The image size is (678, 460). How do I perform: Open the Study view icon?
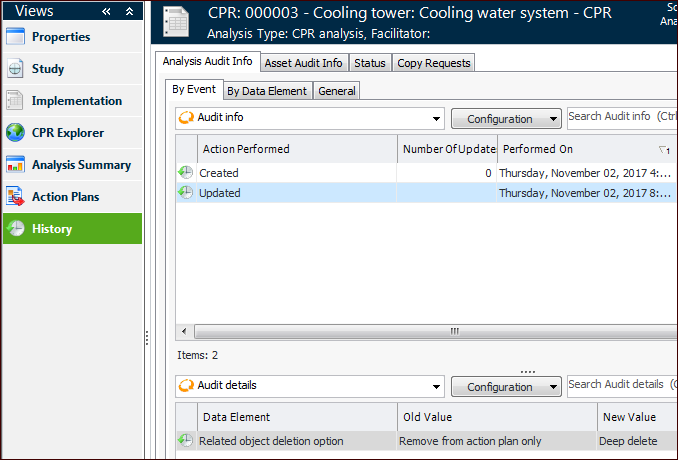tap(15, 69)
